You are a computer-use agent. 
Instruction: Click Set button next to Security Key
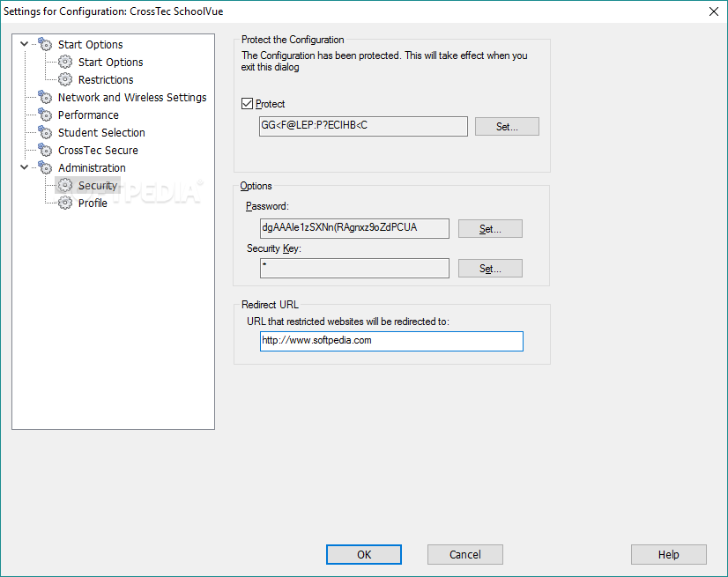(490, 269)
